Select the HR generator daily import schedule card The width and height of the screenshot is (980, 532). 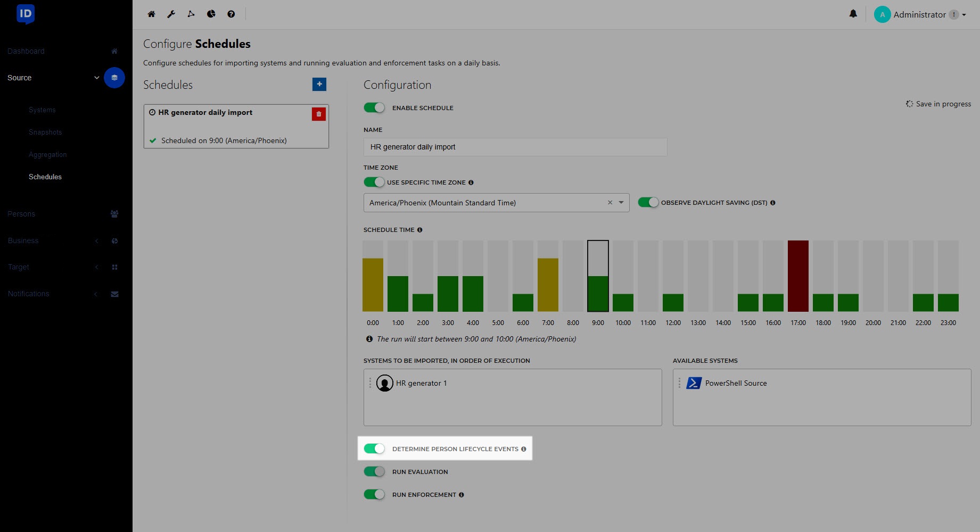click(236, 126)
